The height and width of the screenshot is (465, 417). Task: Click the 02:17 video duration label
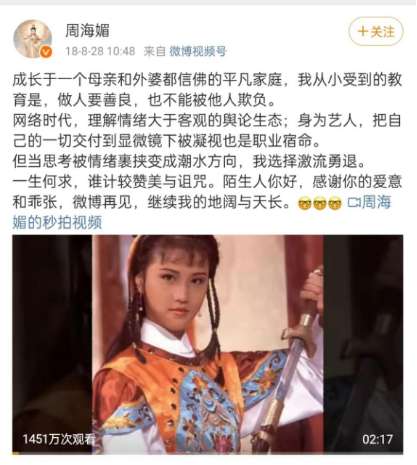pyautogui.click(x=378, y=439)
